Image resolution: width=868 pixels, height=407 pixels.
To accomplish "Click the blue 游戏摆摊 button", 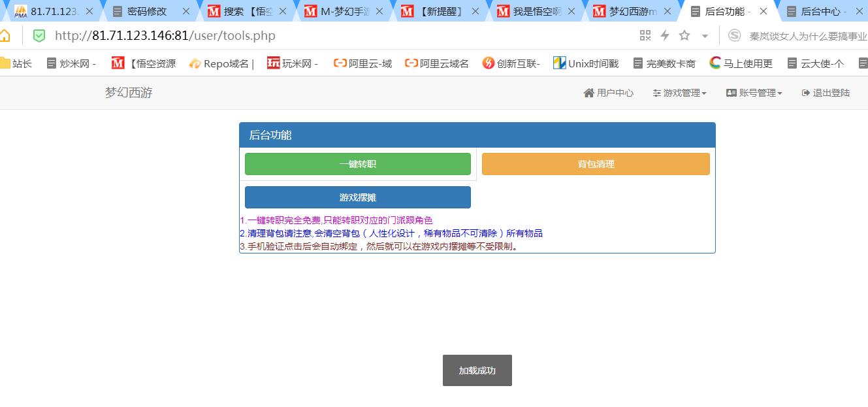I will point(357,197).
